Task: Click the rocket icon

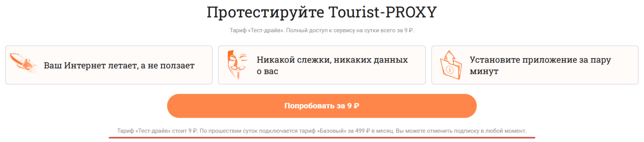Action: [24, 63]
